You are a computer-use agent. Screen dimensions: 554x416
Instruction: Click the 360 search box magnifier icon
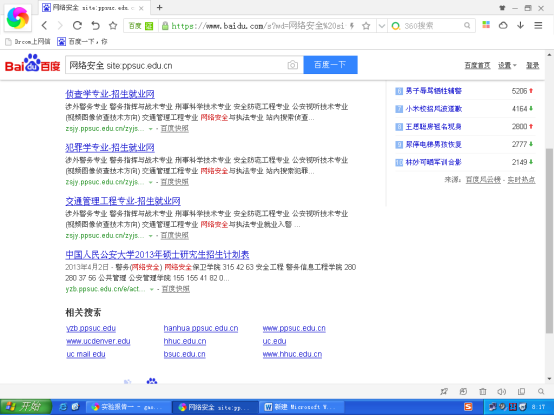click(x=467, y=25)
